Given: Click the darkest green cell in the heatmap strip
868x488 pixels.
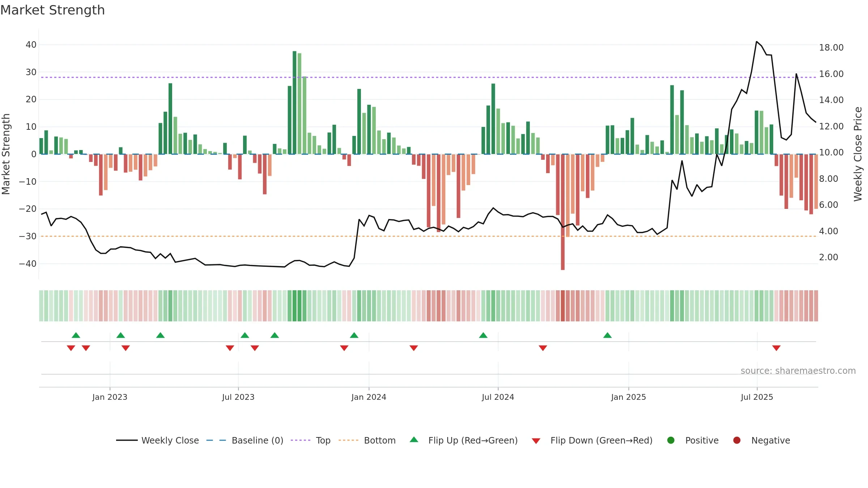Looking at the screenshot, I should click(294, 306).
